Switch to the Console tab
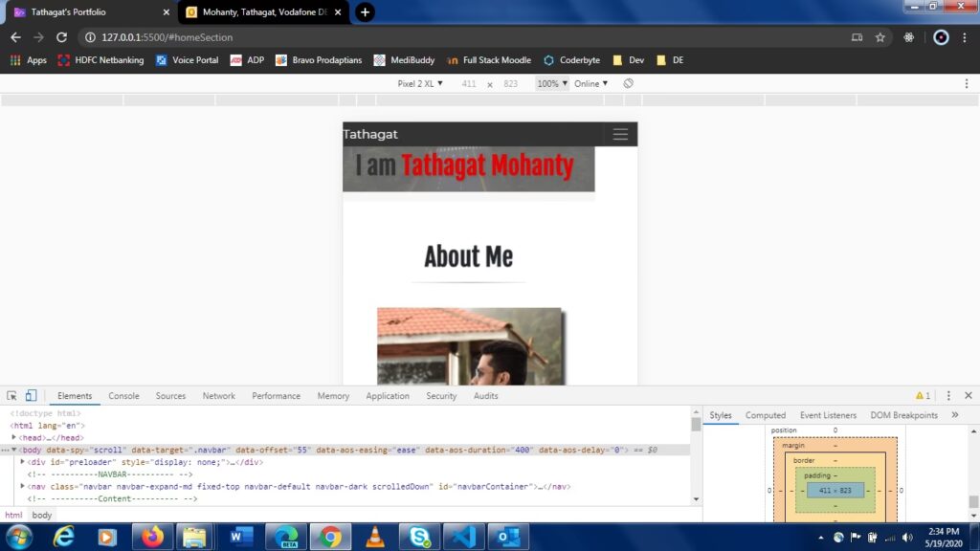The height and width of the screenshot is (551, 980). (123, 396)
